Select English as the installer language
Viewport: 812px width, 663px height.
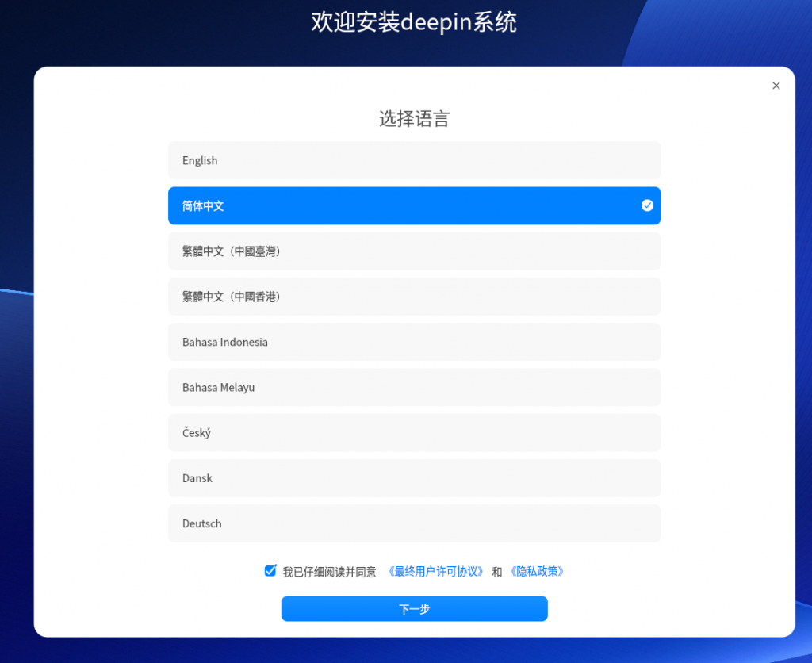414,160
